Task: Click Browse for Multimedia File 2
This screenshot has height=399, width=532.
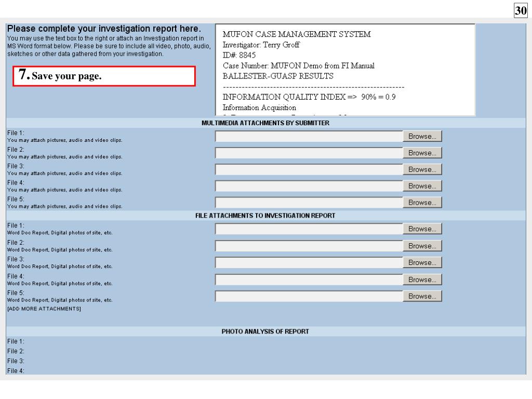Action: point(422,153)
